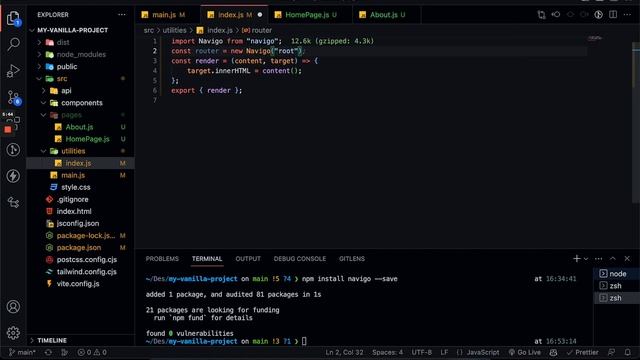The width and height of the screenshot is (640, 360).
Task: Close the terminal panel
Action: [627, 258]
